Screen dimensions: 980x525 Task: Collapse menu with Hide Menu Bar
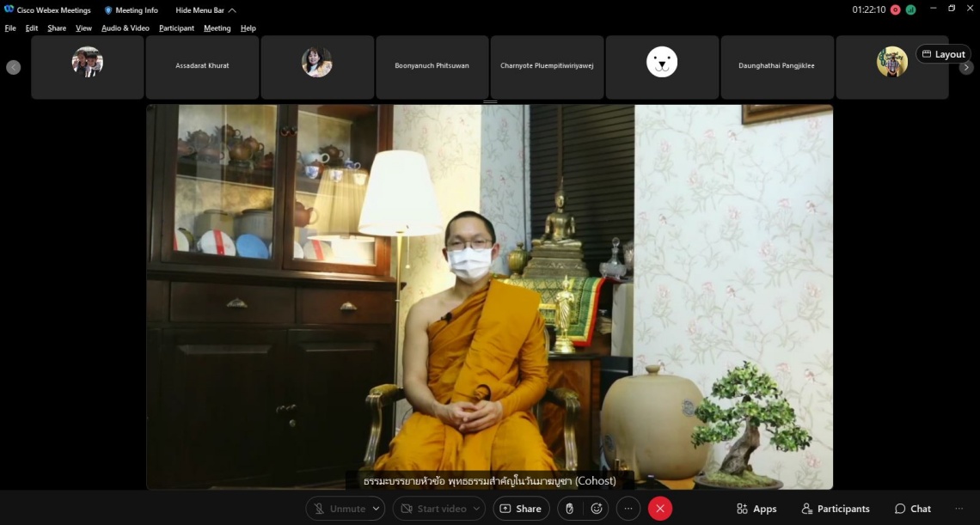(205, 10)
